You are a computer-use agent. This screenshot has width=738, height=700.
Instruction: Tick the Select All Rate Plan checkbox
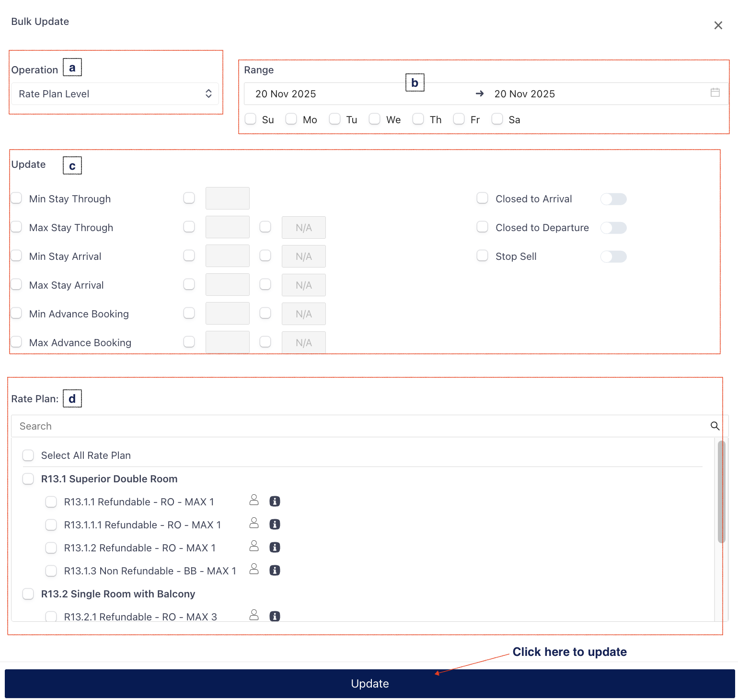pos(28,455)
